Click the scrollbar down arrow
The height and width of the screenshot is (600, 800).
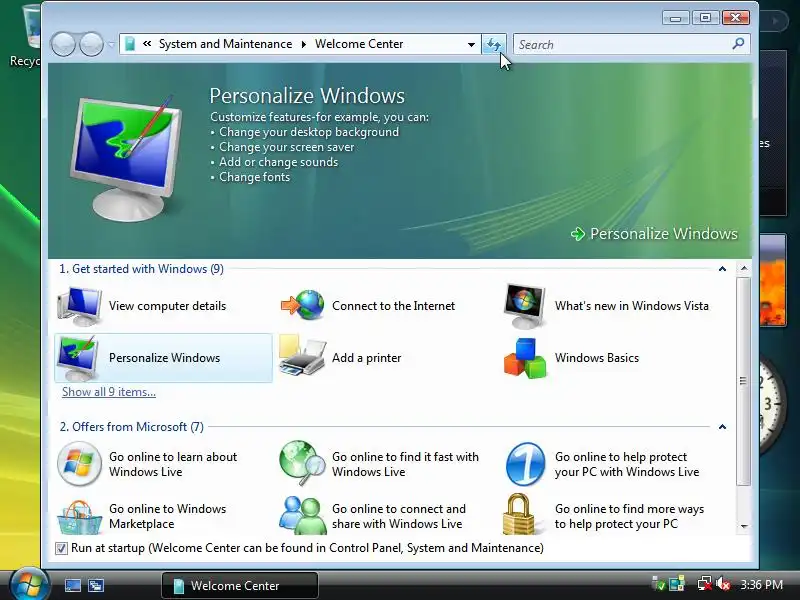point(744,526)
